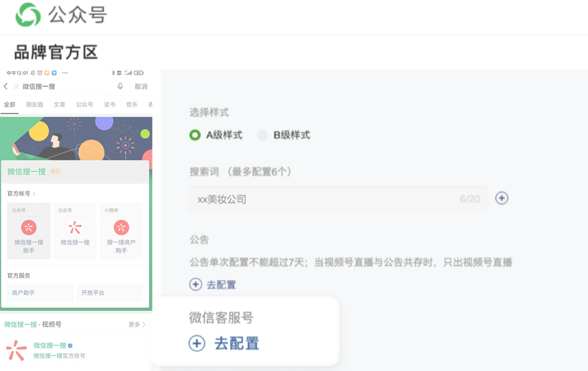Screen dimensions: 588x371
Task: Click the plus icon under 公告
Action: pyautogui.click(x=196, y=285)
